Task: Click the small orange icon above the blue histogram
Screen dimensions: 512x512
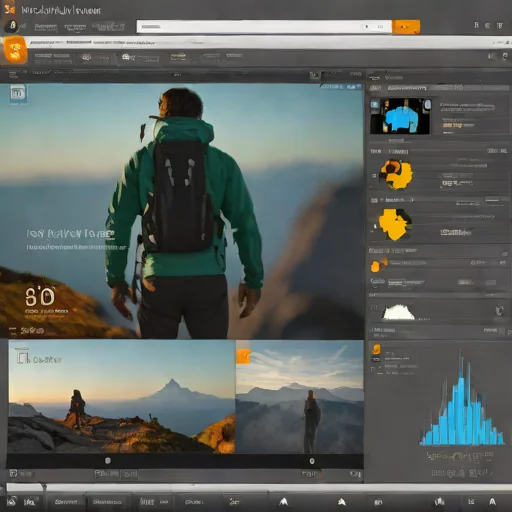Action: pos(376,349)
